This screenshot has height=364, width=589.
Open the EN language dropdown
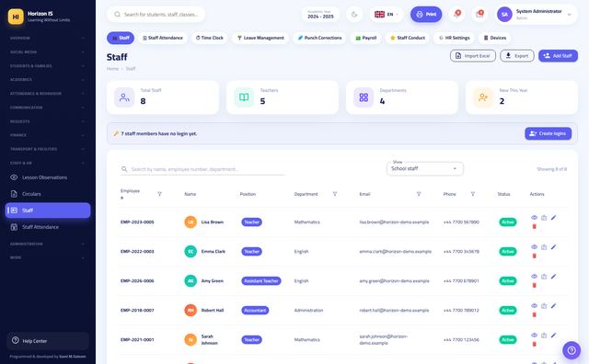tap(387, 15)
